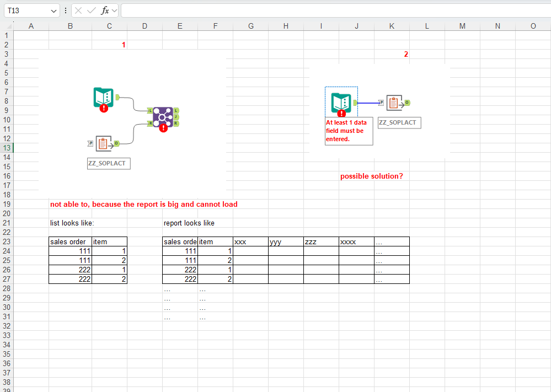Image resolution: width=551 pixels, height=392 pixels.
Task: Click the 'xxxx' header in the report table
Action: (x=357, y=241)
